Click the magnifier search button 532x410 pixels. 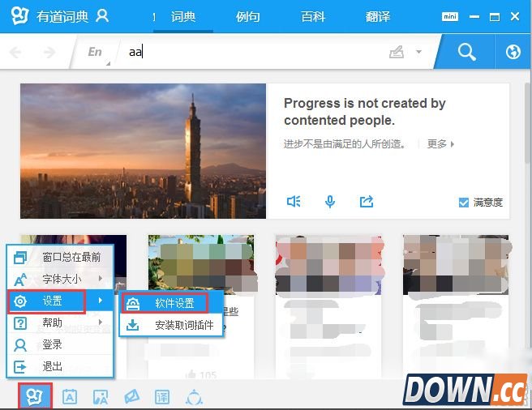(x=466, y=52)
